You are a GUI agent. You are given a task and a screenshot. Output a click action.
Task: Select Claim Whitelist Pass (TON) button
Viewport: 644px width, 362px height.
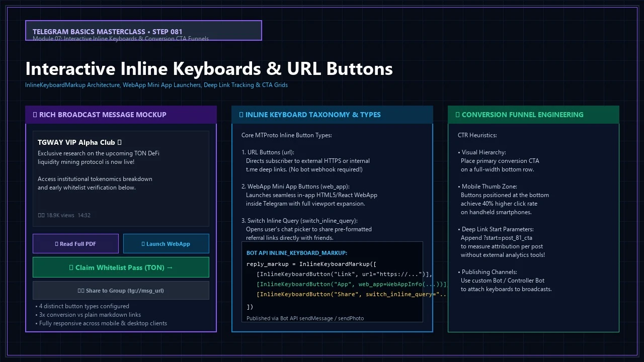pos(121,267)
